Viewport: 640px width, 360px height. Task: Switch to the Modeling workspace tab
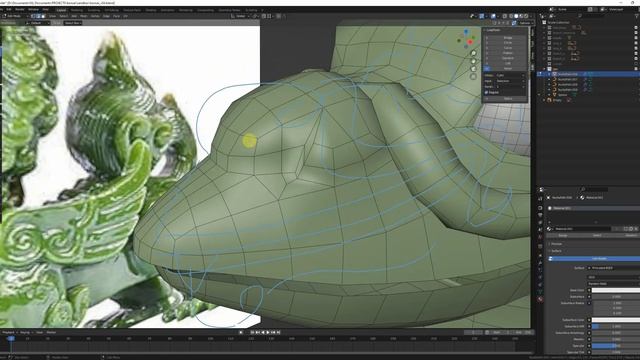point(77,10)
